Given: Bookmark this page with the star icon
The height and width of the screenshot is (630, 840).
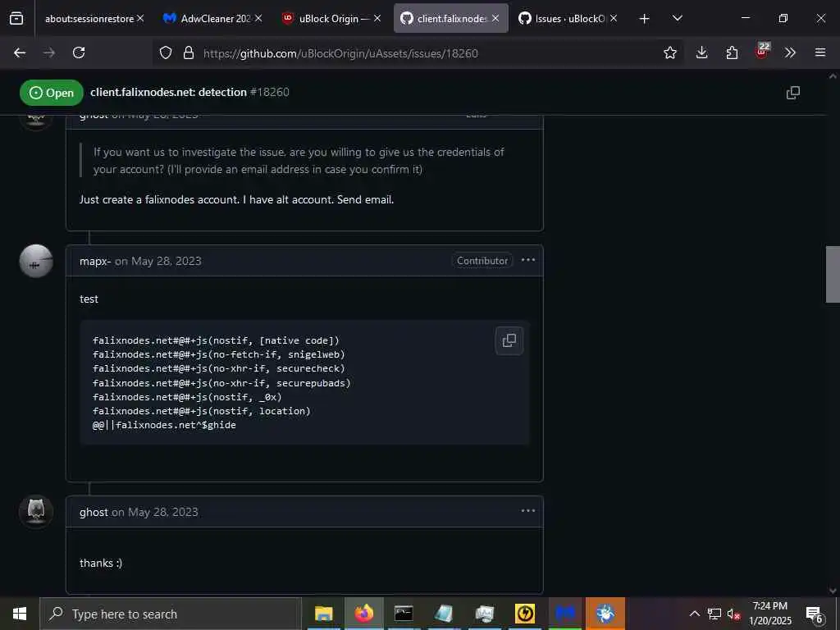Looking at the screenshot, I should tap(669, 52).
